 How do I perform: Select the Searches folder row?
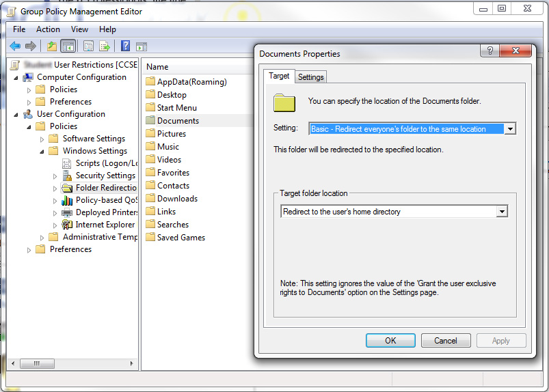point(172,224)
